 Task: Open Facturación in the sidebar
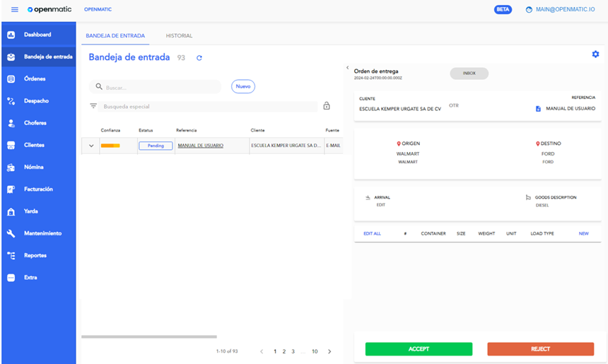click(x=38, y=189)
